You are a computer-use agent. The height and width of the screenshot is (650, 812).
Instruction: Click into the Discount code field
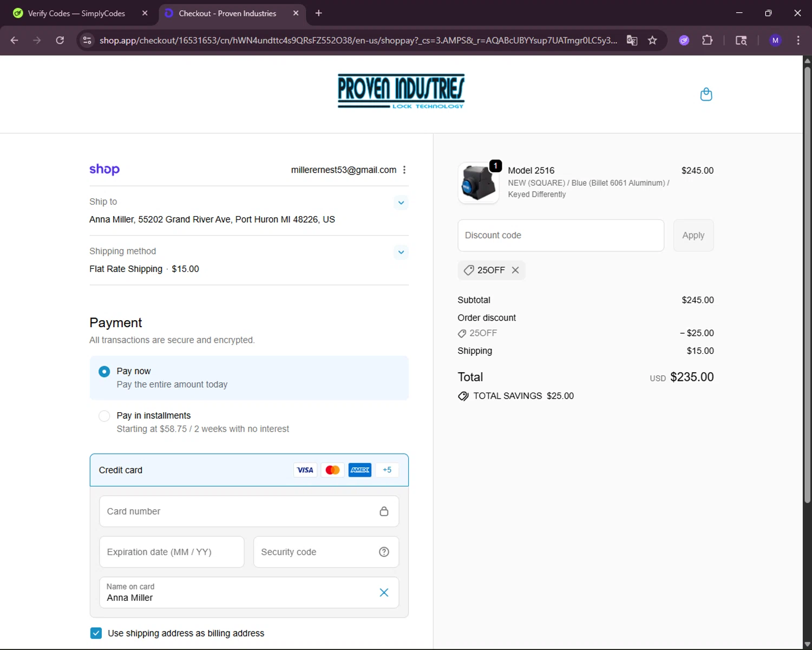coord(561,236)
